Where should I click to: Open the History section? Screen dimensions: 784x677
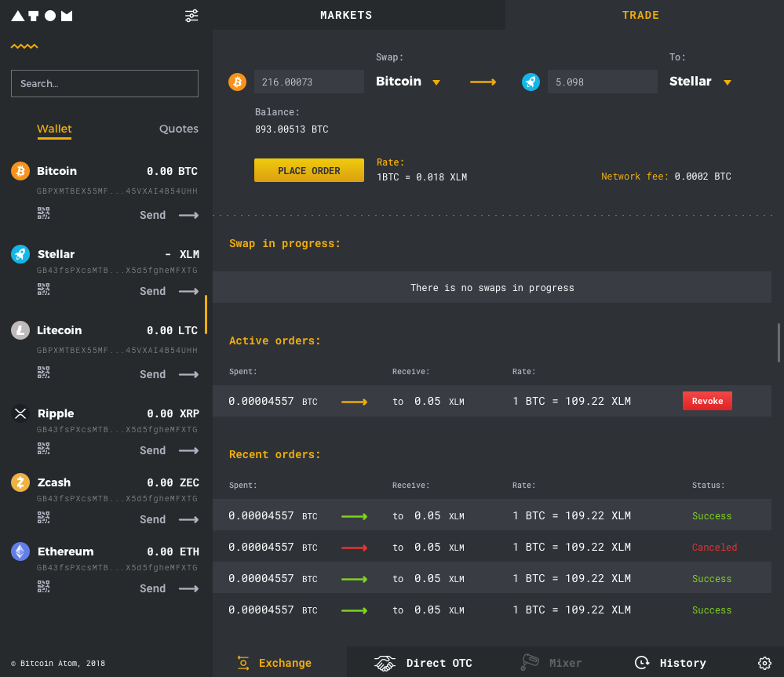[x=670, y=663]
